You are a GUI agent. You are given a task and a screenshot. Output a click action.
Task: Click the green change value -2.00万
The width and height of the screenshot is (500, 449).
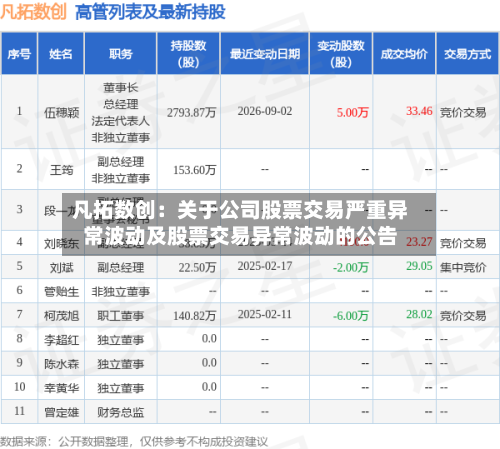point(351,267)
